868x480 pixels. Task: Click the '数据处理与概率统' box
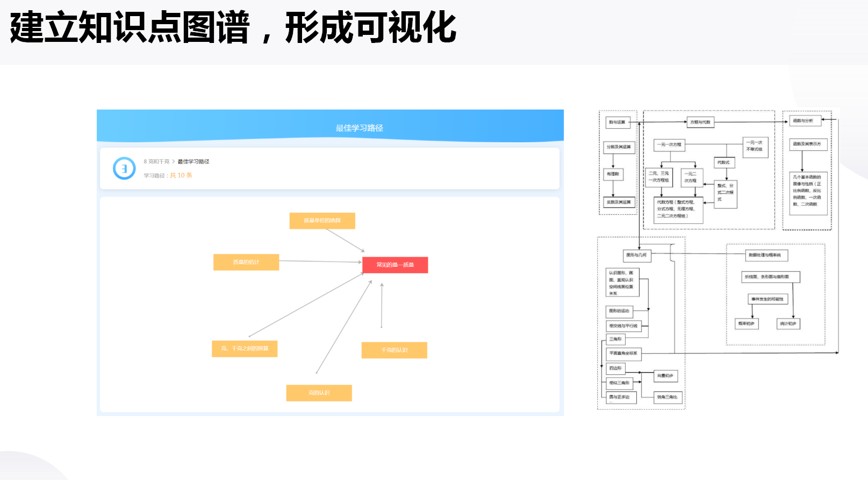click(766, 255)
